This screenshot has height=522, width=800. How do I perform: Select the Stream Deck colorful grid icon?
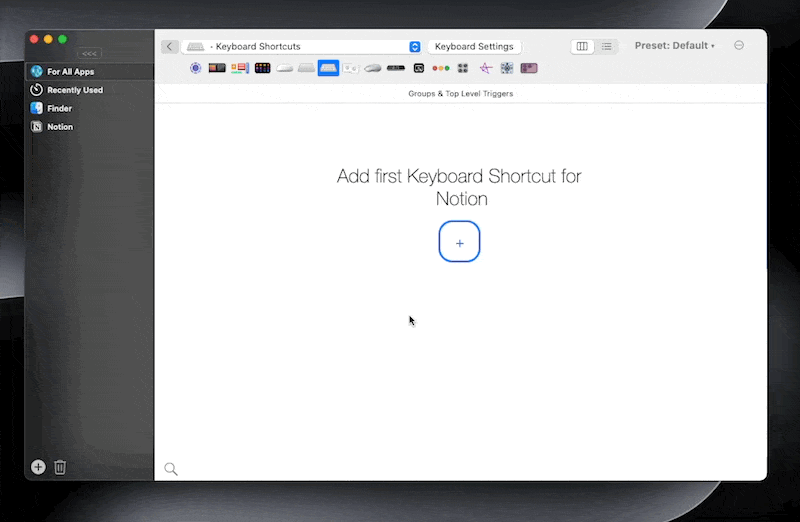(x=262, y=68)
